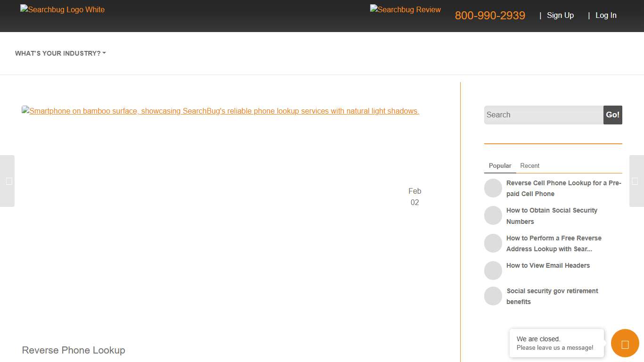Click the Searchbug logo in header

62,9
